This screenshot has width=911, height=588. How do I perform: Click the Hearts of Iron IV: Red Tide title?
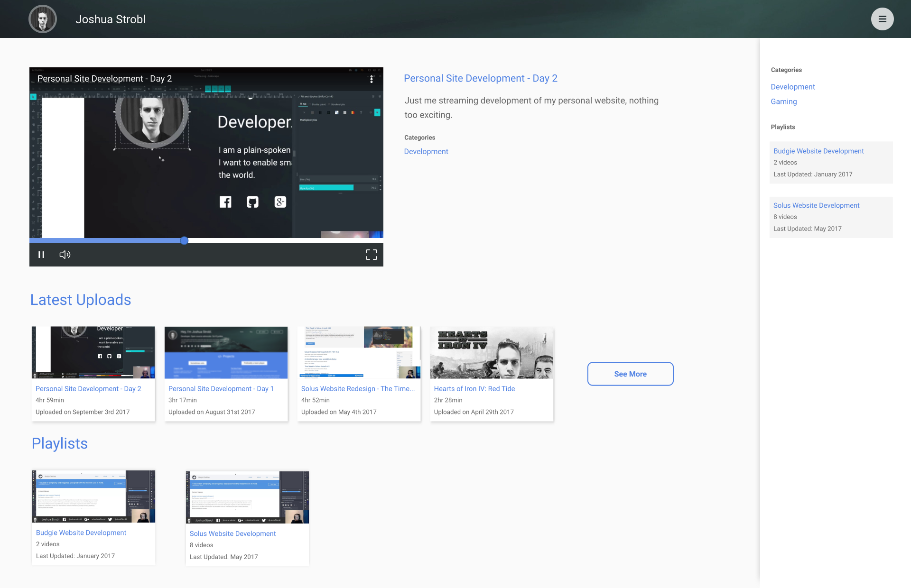[474, 388]
